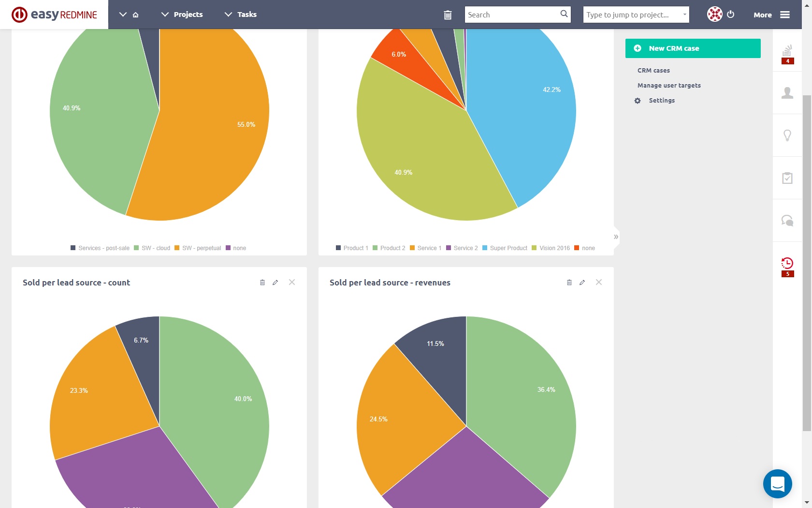Click the power logout icon

[x=730, y=15]
